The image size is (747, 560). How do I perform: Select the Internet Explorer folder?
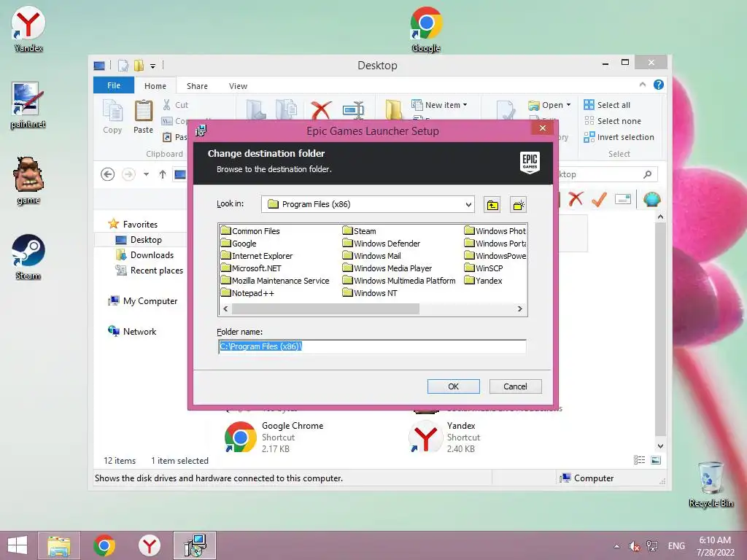pos(257,256)
